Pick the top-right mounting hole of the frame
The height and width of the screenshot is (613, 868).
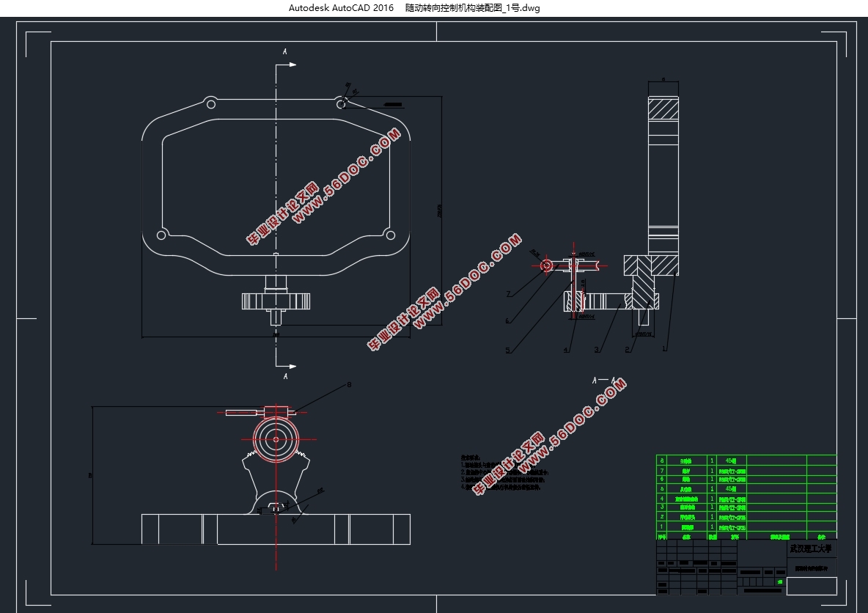(342, 104)
